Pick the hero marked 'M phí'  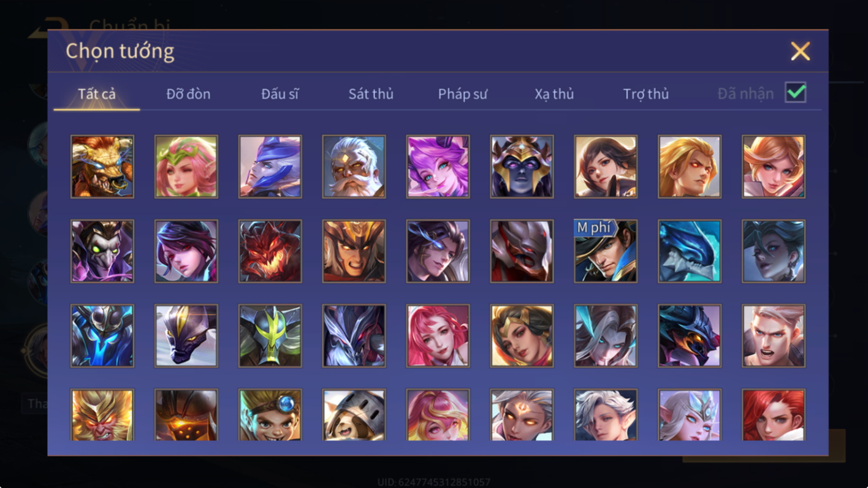coord(606,251)
